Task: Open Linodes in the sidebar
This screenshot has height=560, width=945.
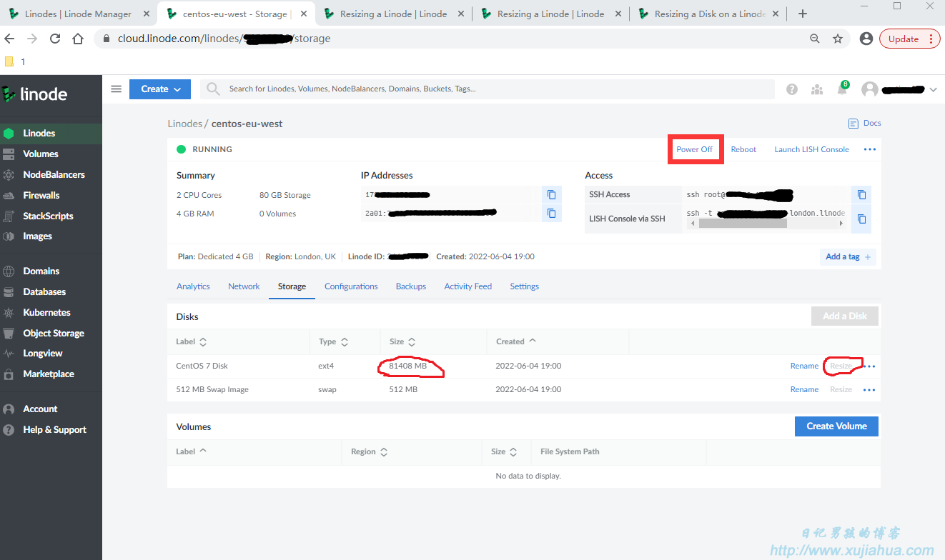Action: coord(51,133)
